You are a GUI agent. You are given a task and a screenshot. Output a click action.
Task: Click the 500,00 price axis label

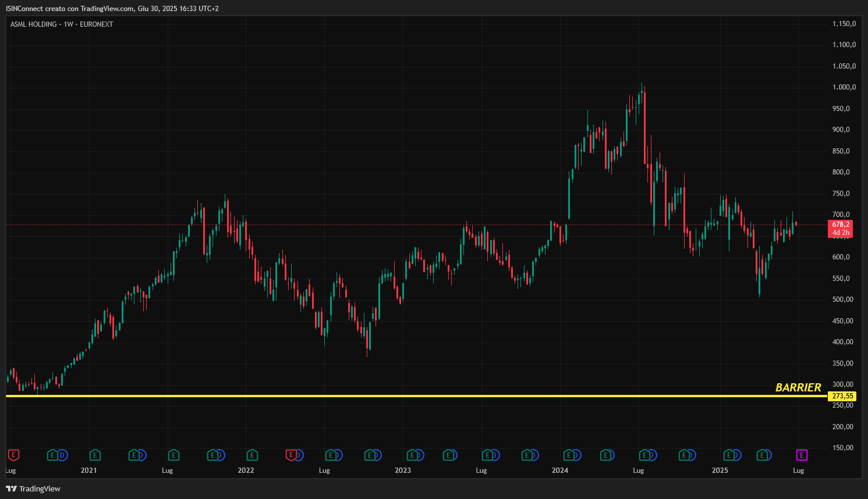(x=843, y=300)
